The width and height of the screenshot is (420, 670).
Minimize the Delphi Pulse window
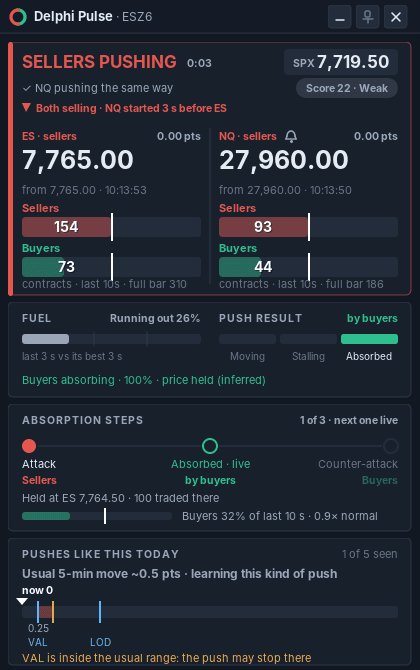[340, 17]
